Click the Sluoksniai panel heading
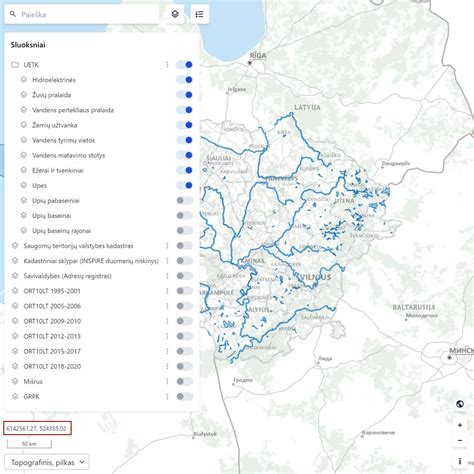This screenshot has height=474, width=474. click(x=28, y=45)
